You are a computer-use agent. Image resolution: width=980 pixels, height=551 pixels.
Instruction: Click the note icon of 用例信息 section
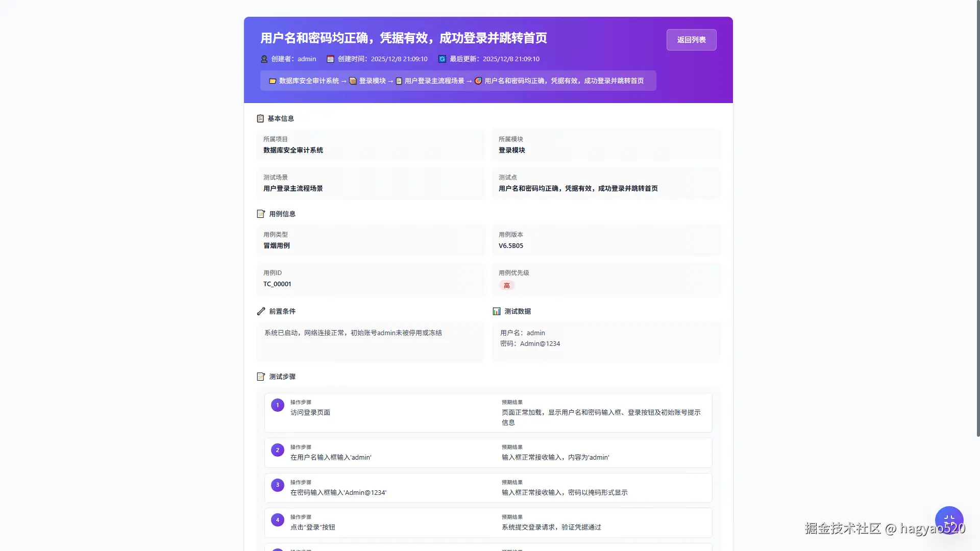260,214
